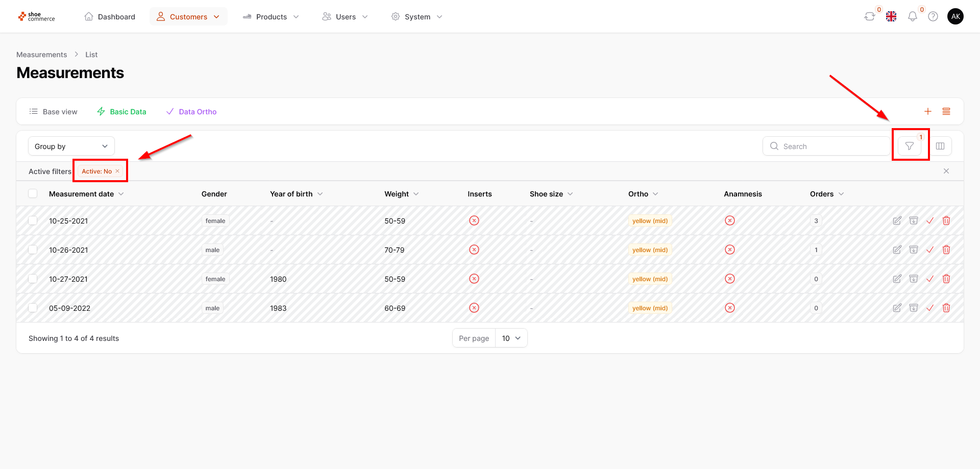Image resolution: width=980 pixels, height=469 pixels.
Task: Toggle the select-all header checkbox
Action: click(33, 193)
